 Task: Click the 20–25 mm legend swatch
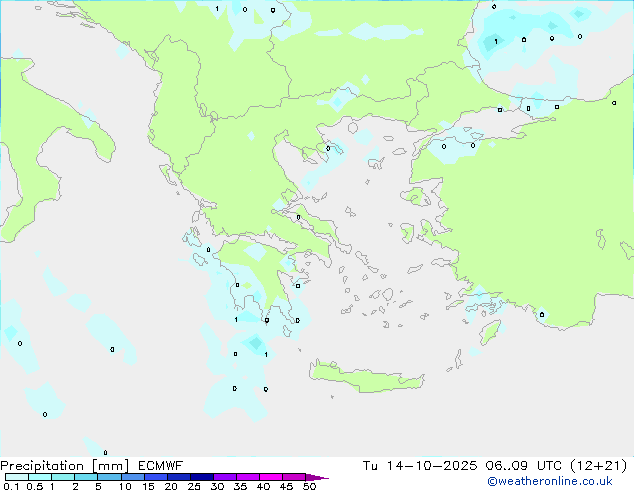178,477
